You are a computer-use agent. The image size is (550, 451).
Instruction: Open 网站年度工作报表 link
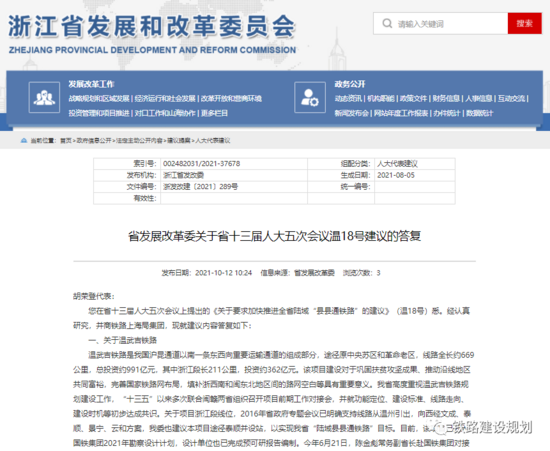pos(401,113)
